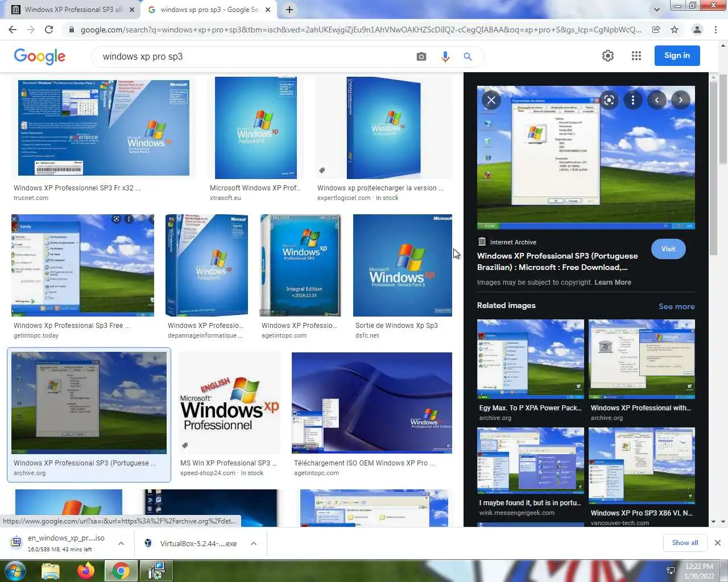Open the installer app in the taskbar
The height and width of the screenshot is (582, 728).
(156, 571)
